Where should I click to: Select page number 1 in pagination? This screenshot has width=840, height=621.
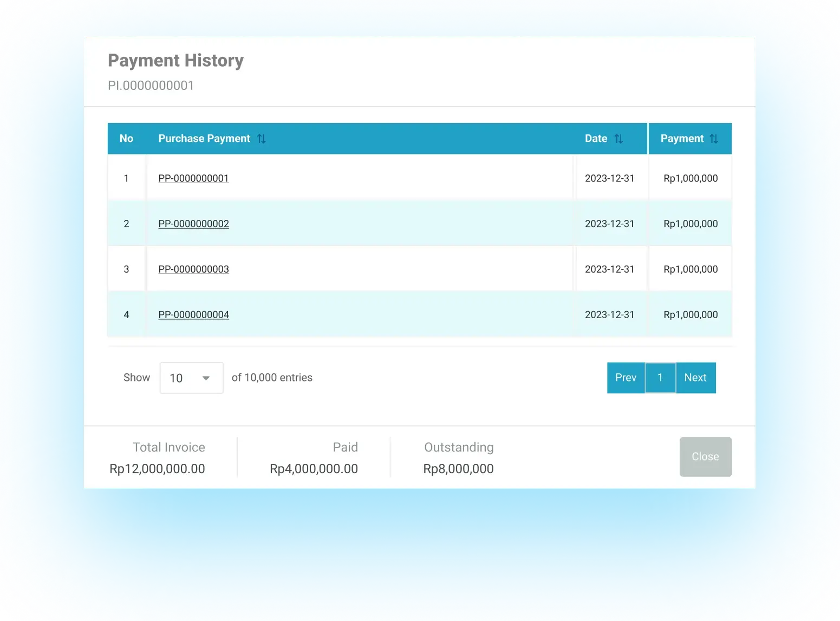pyautogui.click(x=660, y=378)
